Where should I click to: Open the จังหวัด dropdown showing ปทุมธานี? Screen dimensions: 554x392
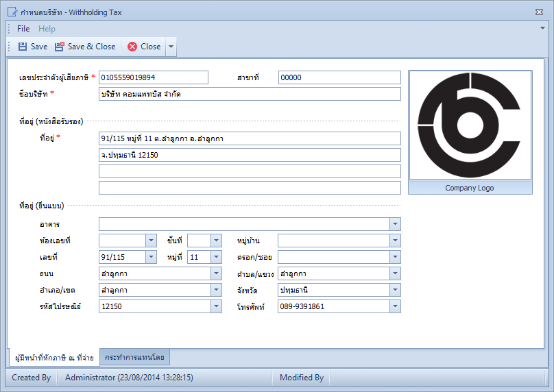[x=395, y=291]
